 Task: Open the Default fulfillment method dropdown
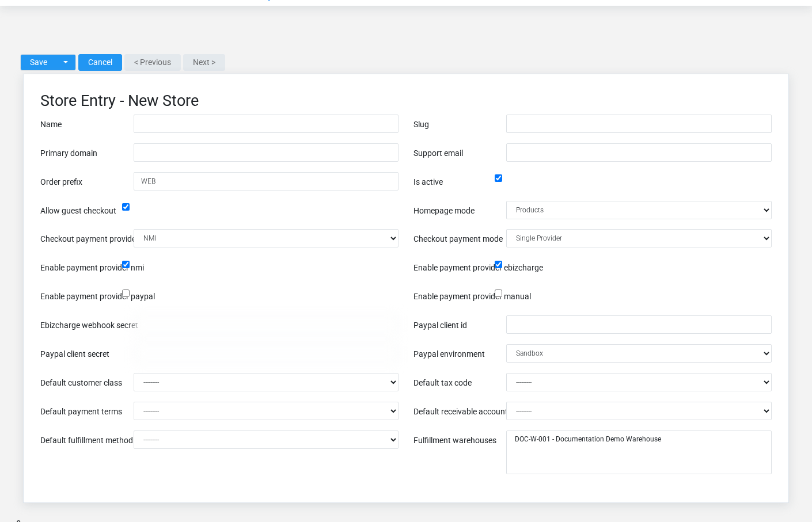click(266, 440)
